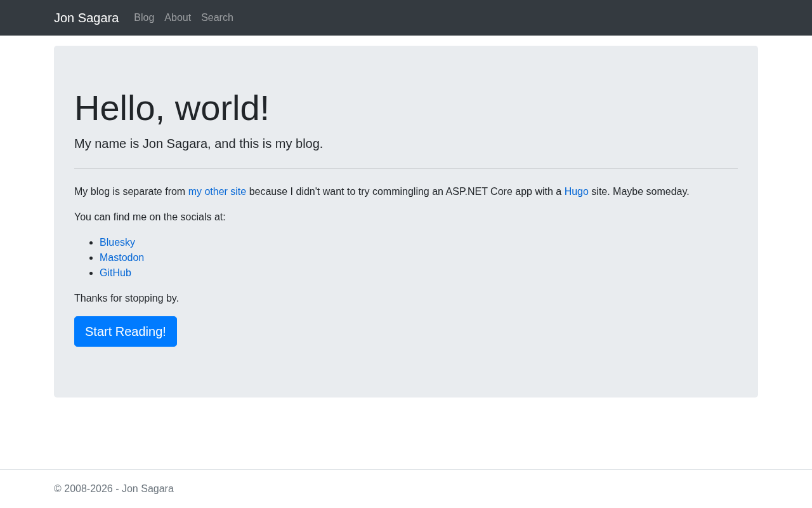The image size is (812, 508).
Task: Open Search from the top navigation
Action: 217,18
